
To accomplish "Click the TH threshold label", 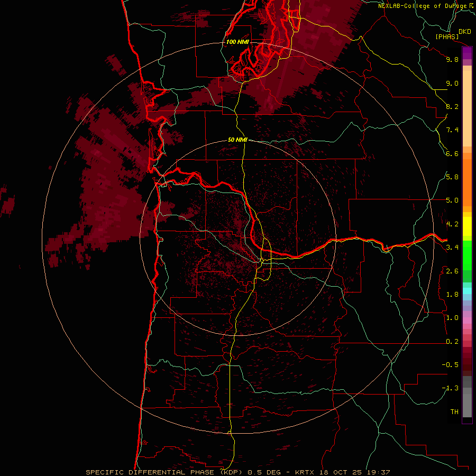I will 454,412.
